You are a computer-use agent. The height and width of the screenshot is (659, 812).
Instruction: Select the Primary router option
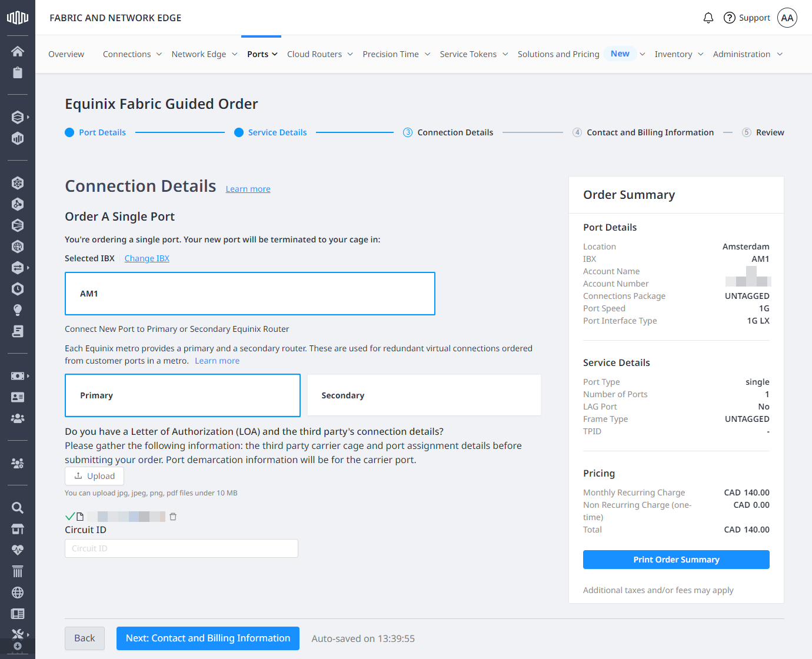click(182, 395)
